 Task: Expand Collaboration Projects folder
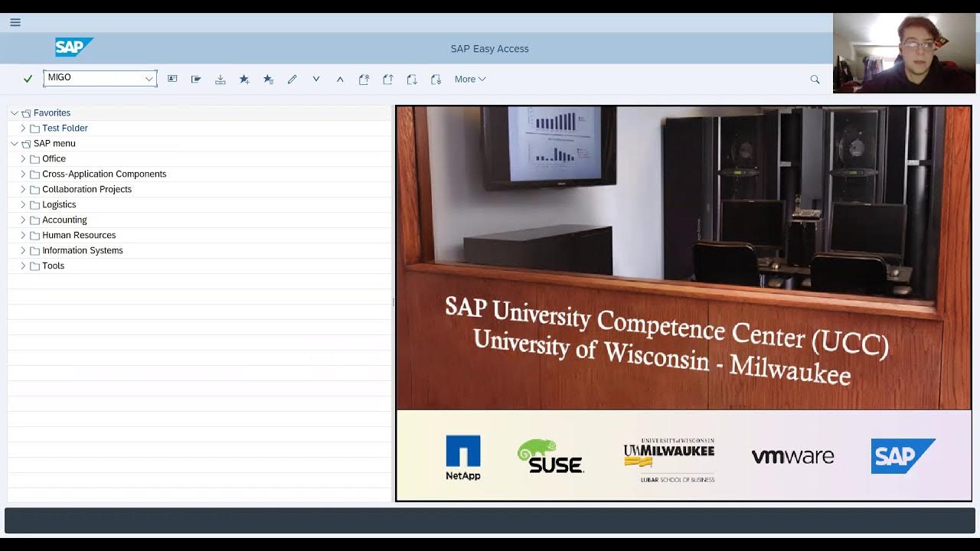pos(23,189)
